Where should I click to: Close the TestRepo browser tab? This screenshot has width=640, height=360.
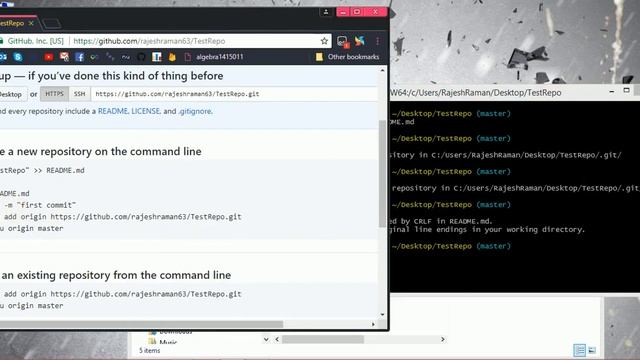(31, 23)
